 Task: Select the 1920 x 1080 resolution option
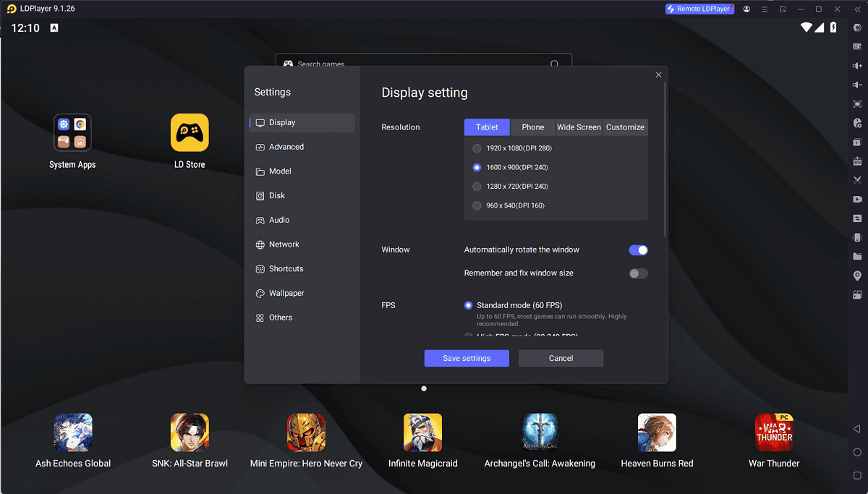coord(477,148)
